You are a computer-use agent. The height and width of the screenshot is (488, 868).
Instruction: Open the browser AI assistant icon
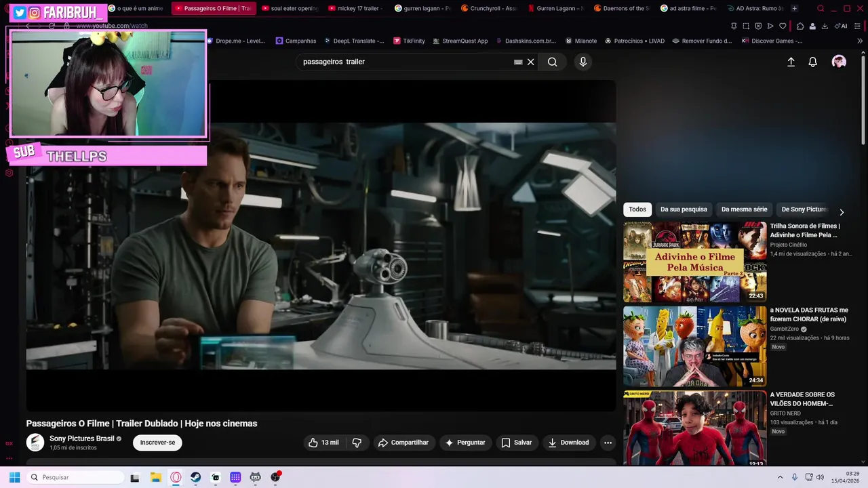[841, 26]
